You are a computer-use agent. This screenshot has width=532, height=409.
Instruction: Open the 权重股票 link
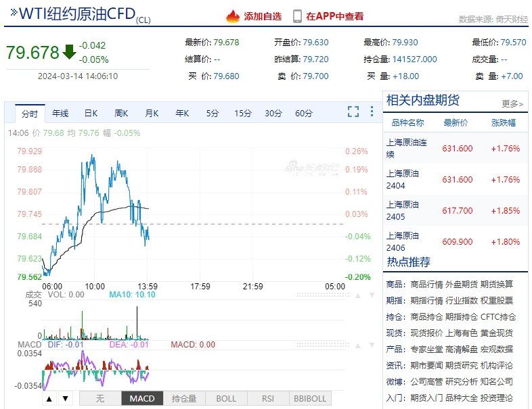[497, 301]
